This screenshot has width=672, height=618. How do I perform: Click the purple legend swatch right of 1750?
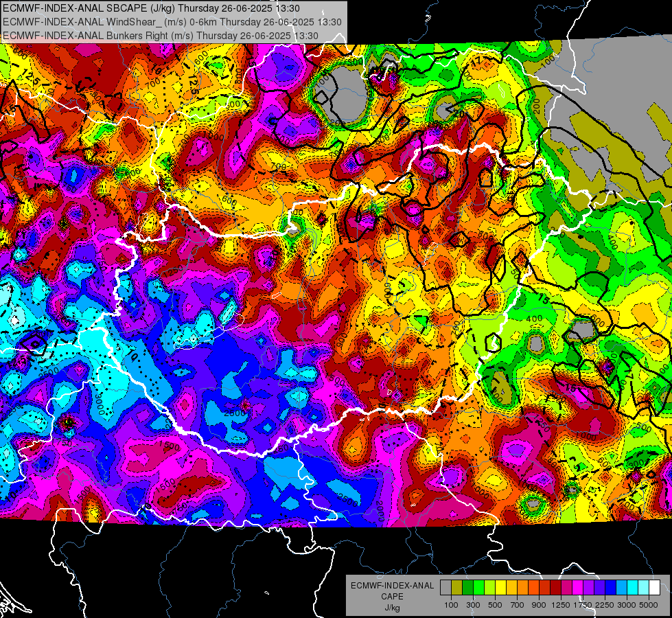pos(588,587)
